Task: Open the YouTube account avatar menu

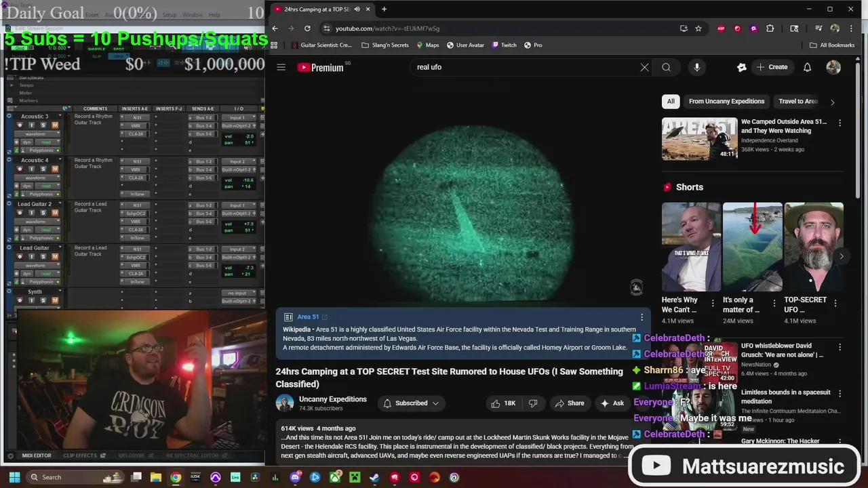Action: pyautogui.click(x=833, y=67)
